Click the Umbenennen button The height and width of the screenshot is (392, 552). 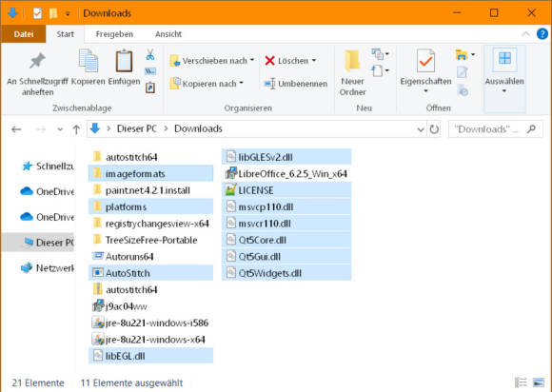[x=295, y=84]
